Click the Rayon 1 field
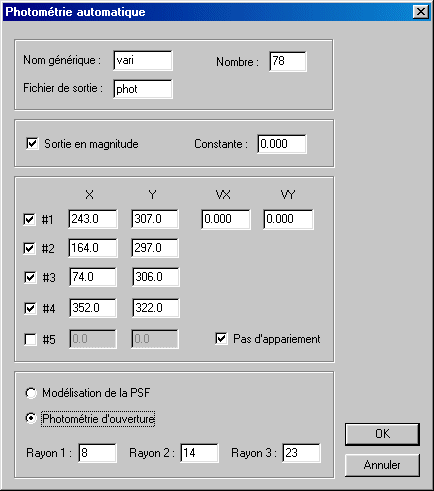The image size is (434, 491). click(x=97, y=453)
